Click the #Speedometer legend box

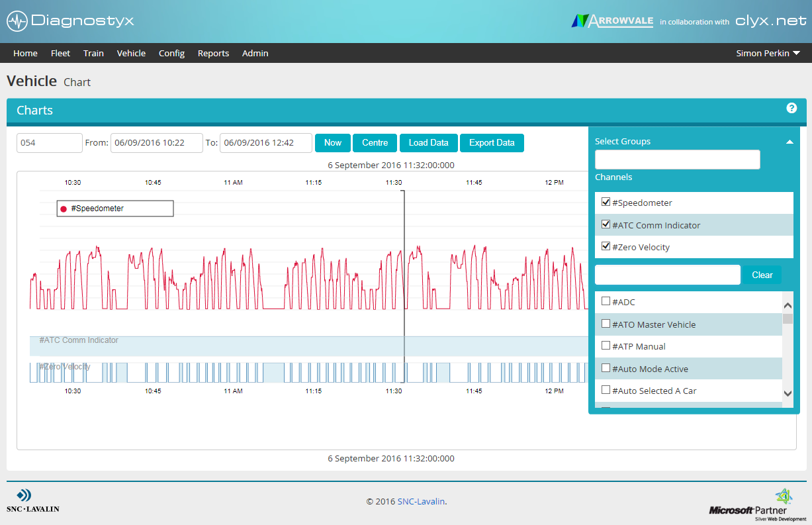(115, 209)
